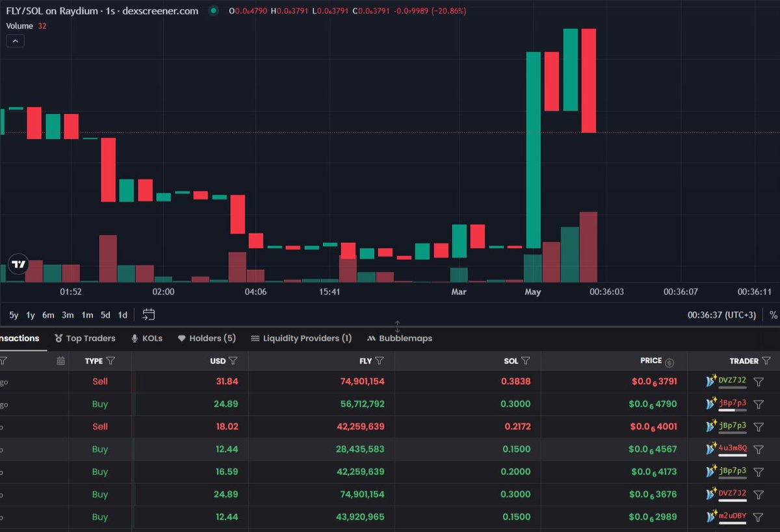Click the PRICE header label

pyautogui.click(x=651, y=361)
